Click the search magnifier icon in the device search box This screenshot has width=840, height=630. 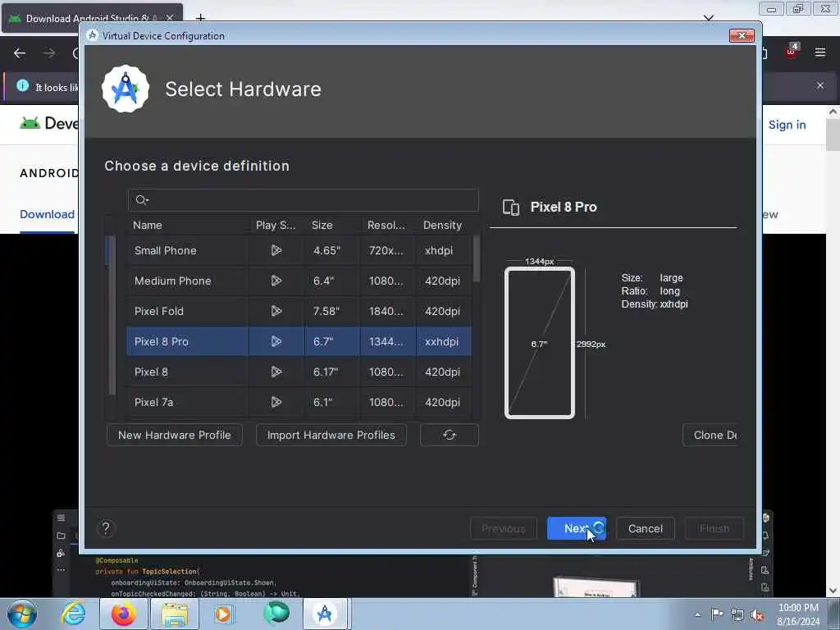click(x=141, y=200)
